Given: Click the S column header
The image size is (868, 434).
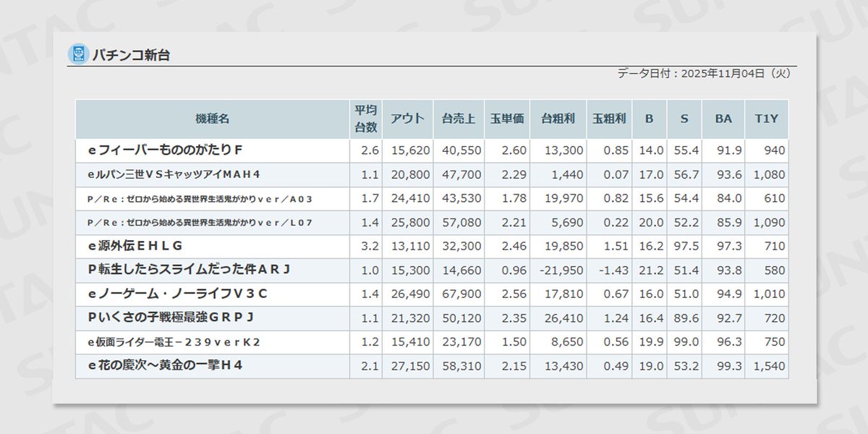Looking at the screenshot, I should (684, 119).
